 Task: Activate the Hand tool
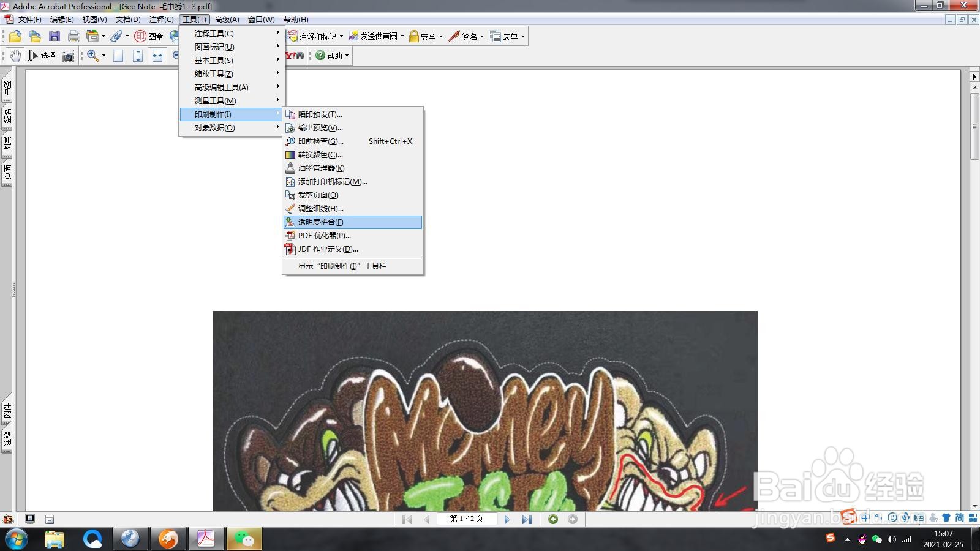(x=15, y=56)
